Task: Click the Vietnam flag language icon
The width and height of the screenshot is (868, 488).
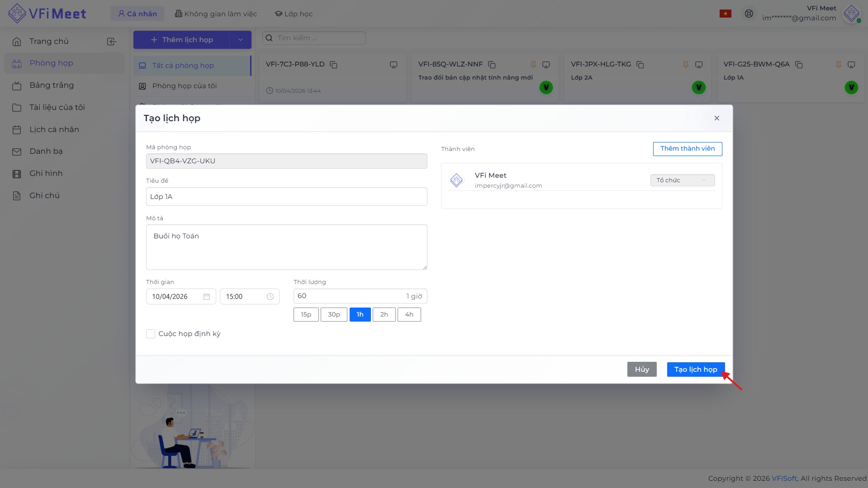Action: click(725, 14)
